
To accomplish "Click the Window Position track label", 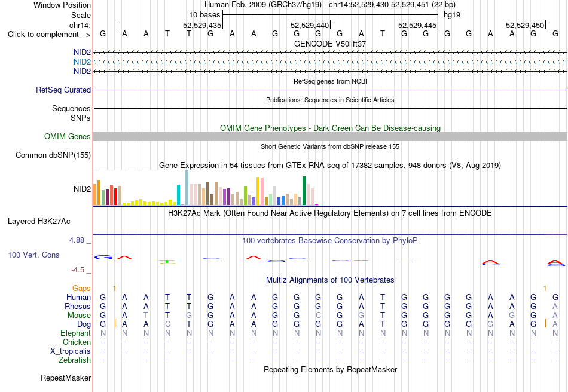I will point(62,5).
